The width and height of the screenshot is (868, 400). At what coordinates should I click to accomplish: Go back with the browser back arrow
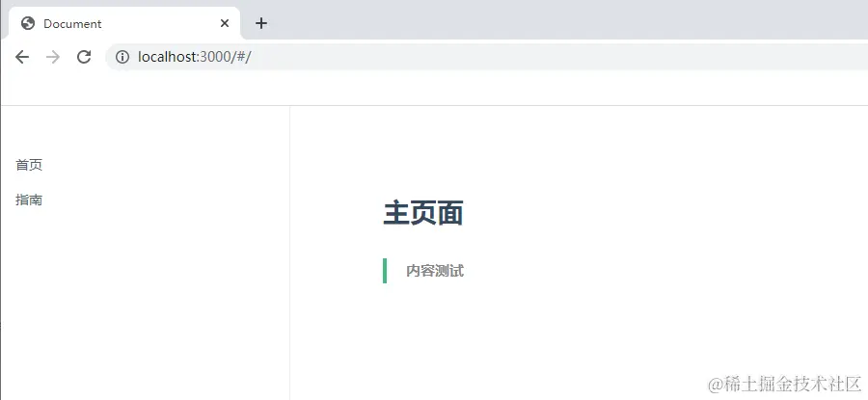[22, 57]
